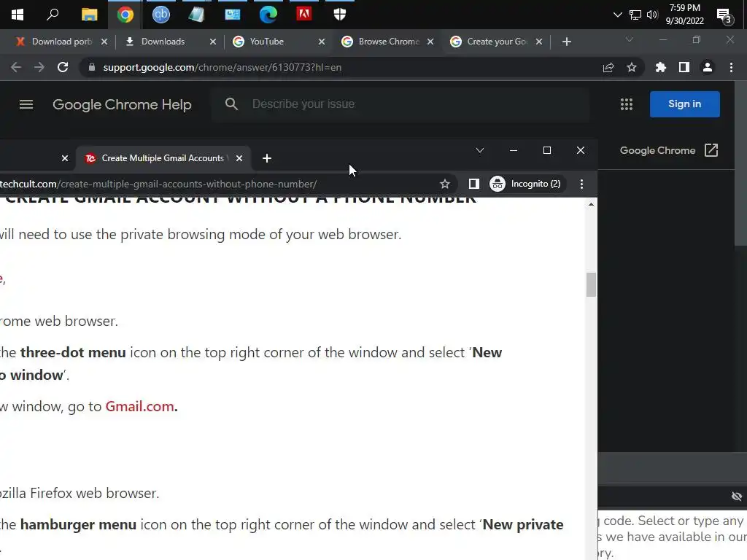Open the profile avatar in back Chrome
This screenshot has width=747, height=560.
click(708, 67)
